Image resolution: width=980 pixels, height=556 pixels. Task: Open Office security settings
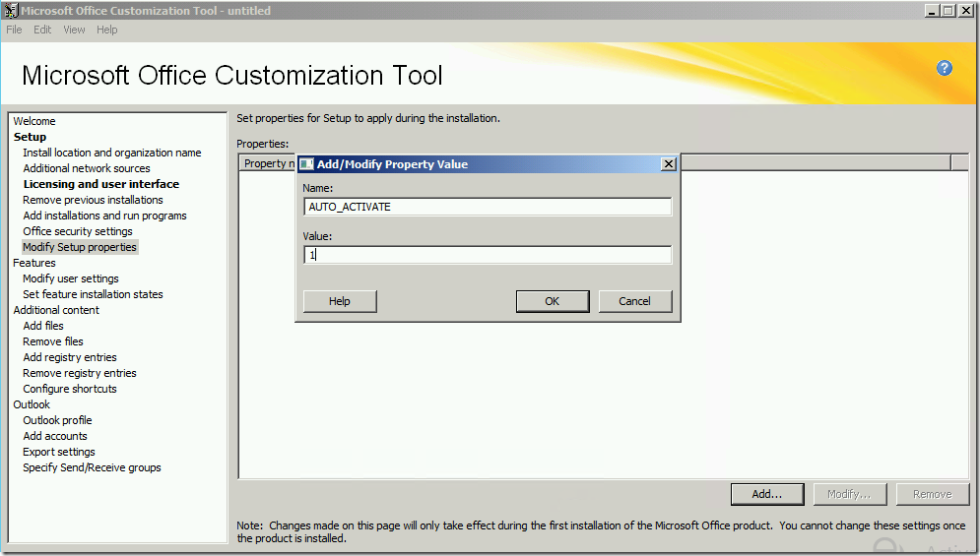[x=78, y=231]
